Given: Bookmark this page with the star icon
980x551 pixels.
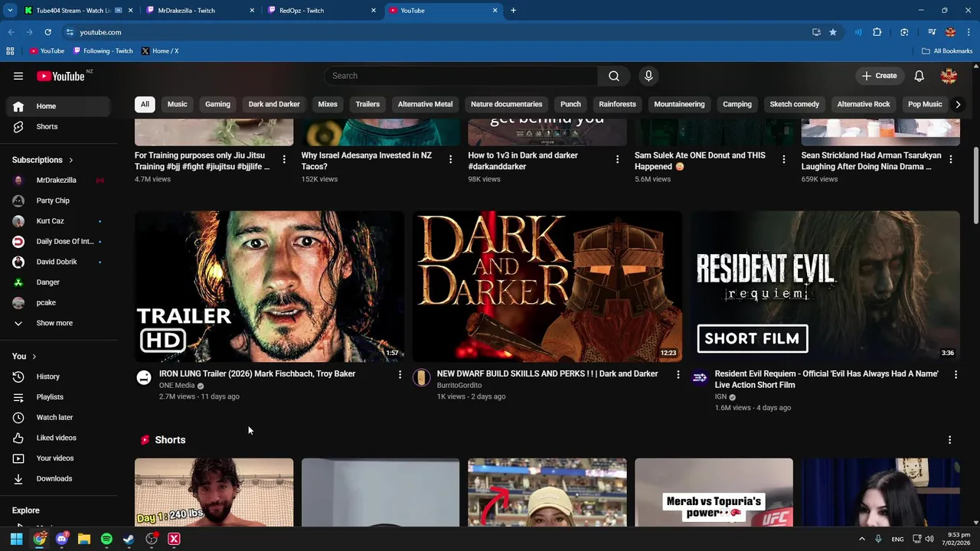Looking at the screenshot, I should pos(833,32).
